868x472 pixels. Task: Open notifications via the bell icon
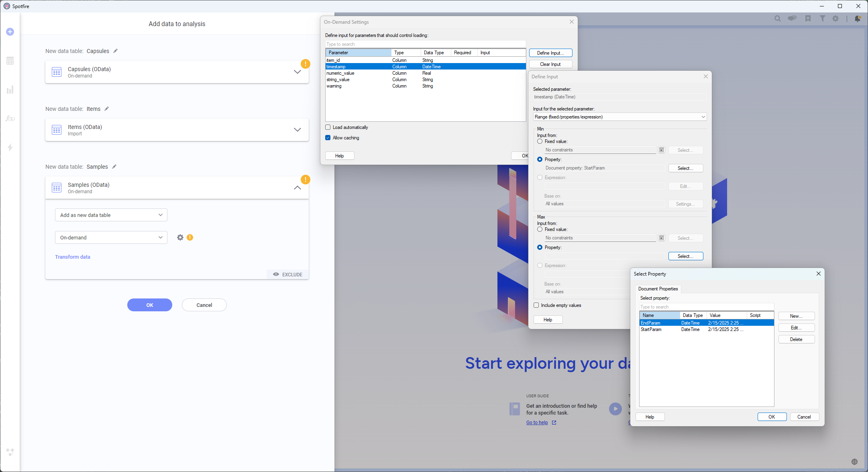point(858,18)
